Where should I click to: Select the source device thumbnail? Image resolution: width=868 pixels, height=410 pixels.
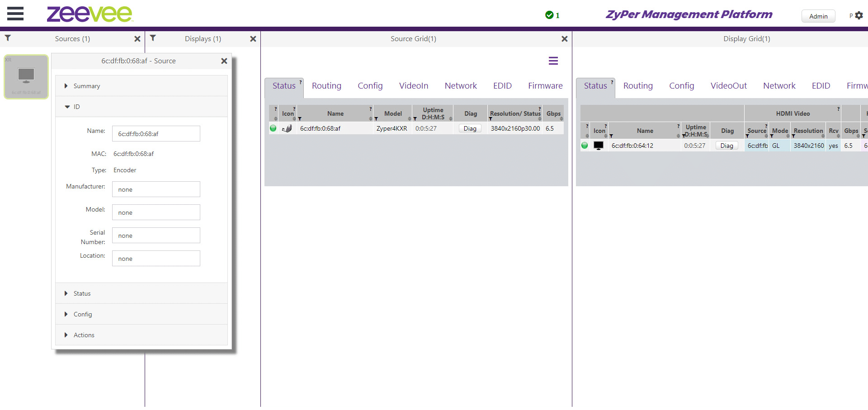26,76
